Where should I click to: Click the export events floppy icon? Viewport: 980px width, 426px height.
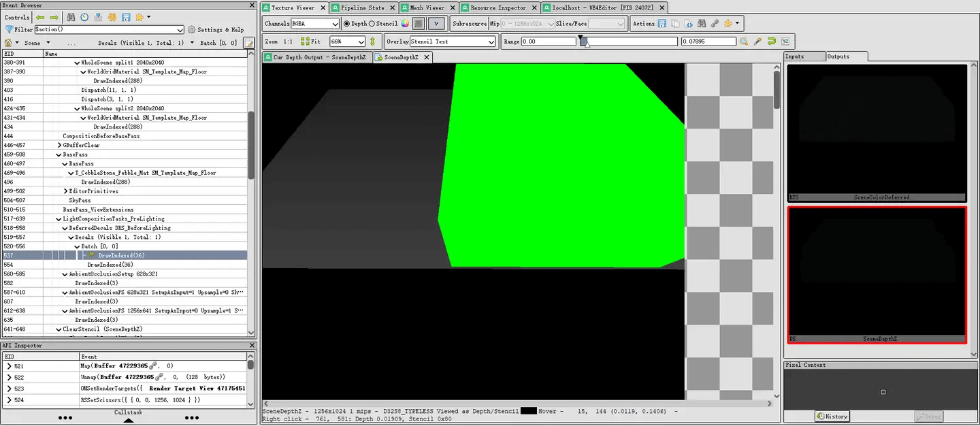pyautogui.click(x=126, y=17)
